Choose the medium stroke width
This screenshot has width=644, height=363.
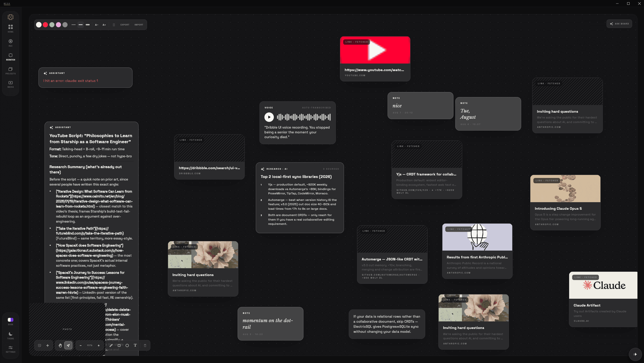click(x=81, y=25)
